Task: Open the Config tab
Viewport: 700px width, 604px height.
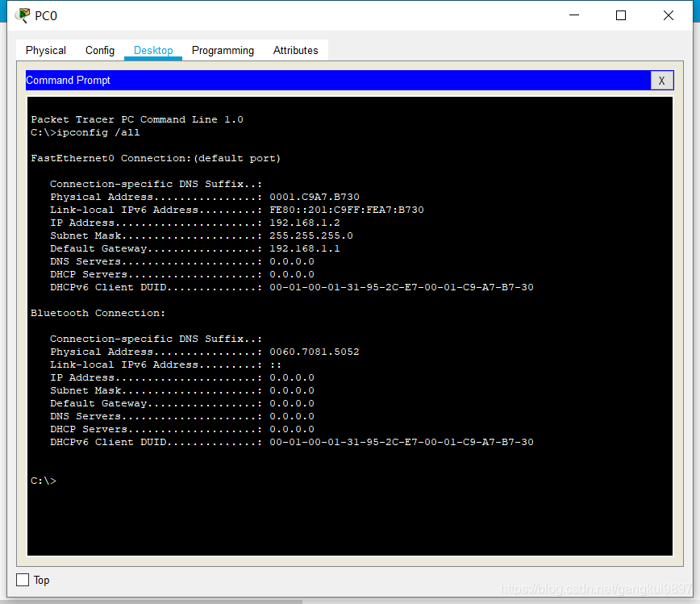Action: pos(100,51)
